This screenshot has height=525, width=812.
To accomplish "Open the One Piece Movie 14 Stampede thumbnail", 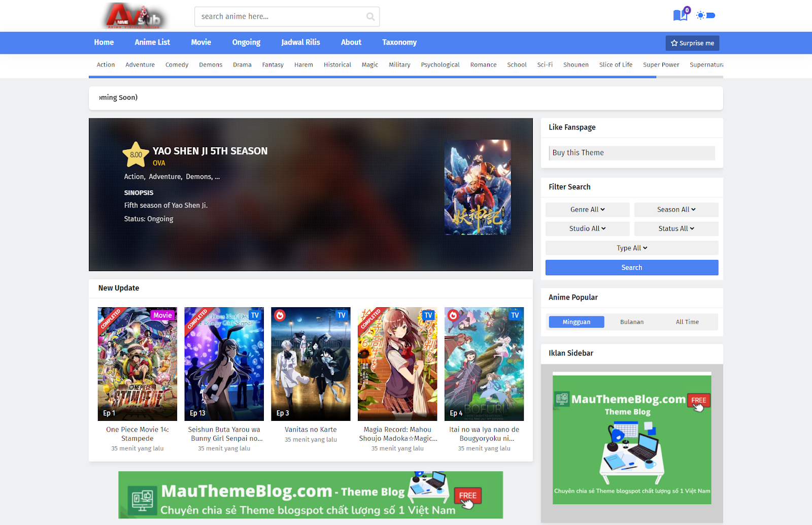I will [138, 364].
